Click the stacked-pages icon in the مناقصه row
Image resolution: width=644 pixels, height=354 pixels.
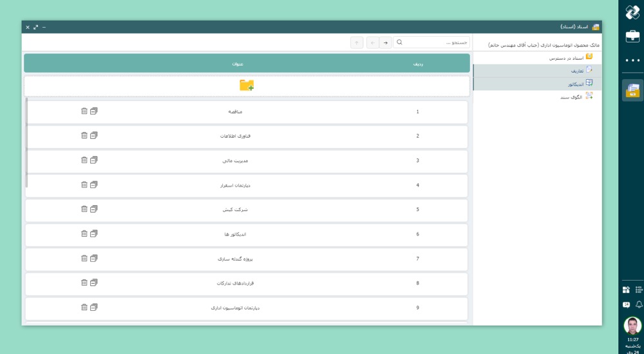coord(93,111)
